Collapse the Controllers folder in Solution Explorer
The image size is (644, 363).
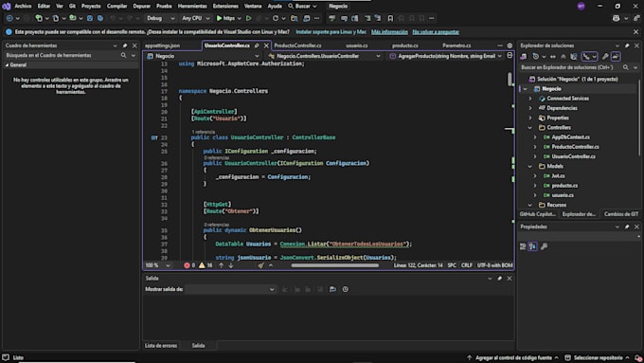point(530,127)
